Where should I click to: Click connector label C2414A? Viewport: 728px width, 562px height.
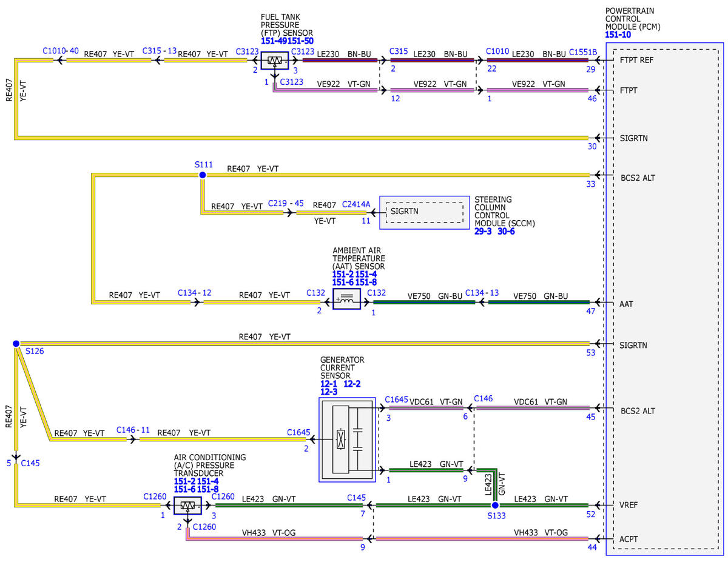[356, 205]
